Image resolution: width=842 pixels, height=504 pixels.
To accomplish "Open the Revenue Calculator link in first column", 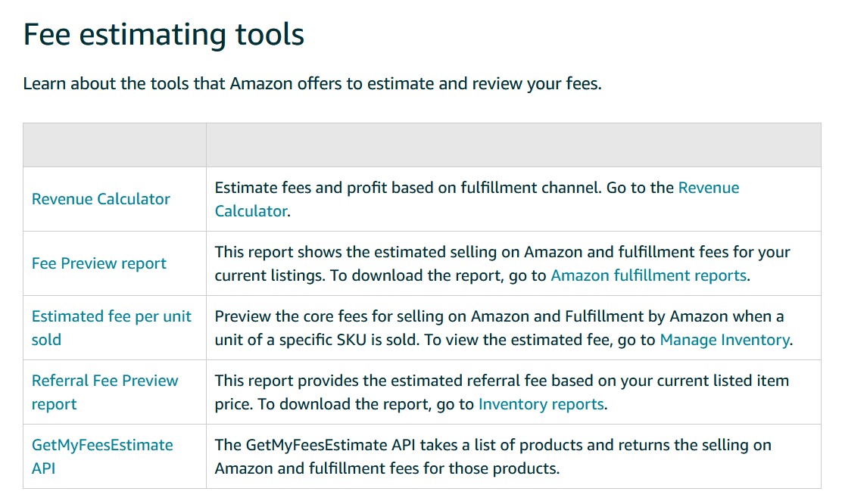I will [101, 199].
